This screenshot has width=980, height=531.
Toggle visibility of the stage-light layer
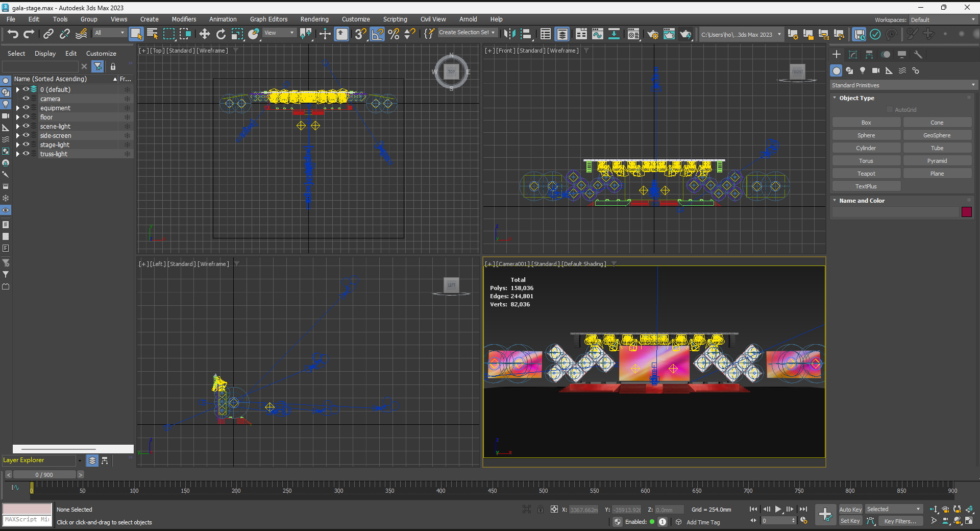pyautogui.click(x=26, y=144)
